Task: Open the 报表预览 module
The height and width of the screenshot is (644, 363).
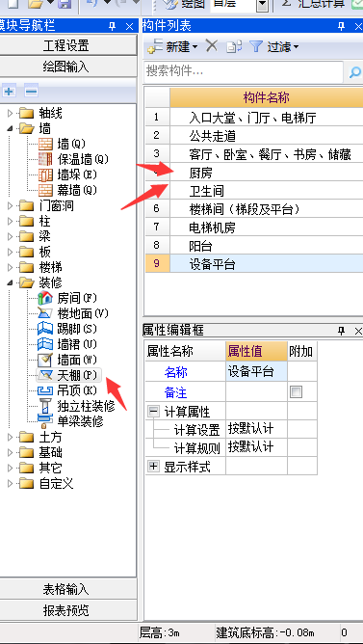Action: tap(66, 610)
